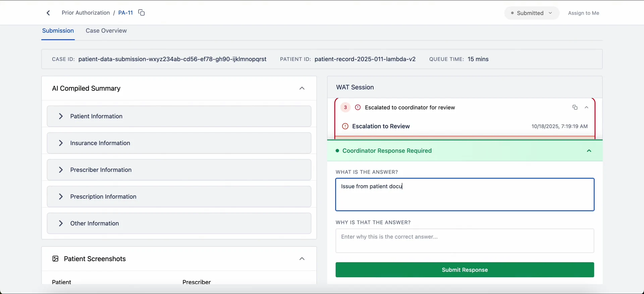The height and width of the screenshot is (294, 644).
Task: Collapse the AI Compiled Summary panel
Action: pos(302,88)
